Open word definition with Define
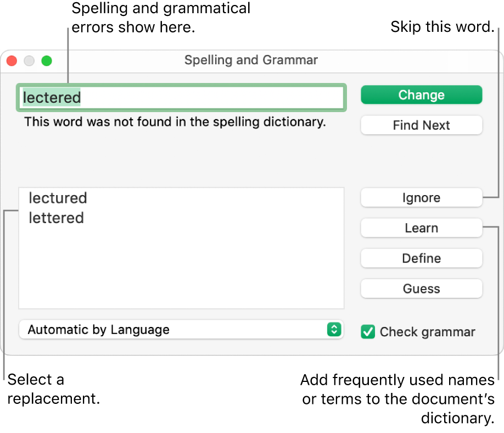504x433 pixels. 421,258
